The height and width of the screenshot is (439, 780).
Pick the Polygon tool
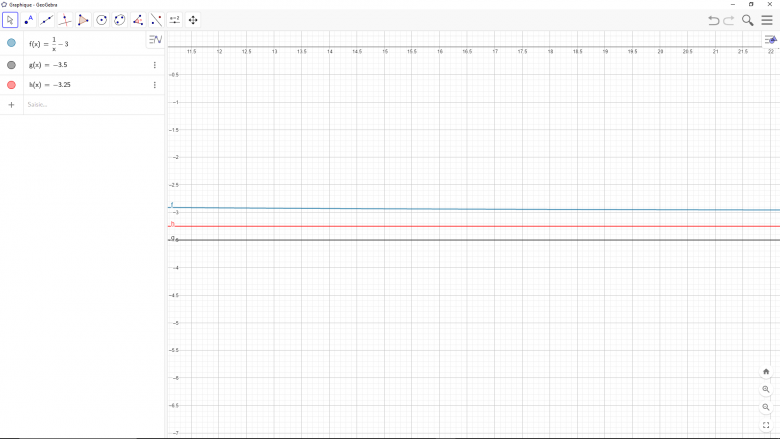[x=83, y=20]
